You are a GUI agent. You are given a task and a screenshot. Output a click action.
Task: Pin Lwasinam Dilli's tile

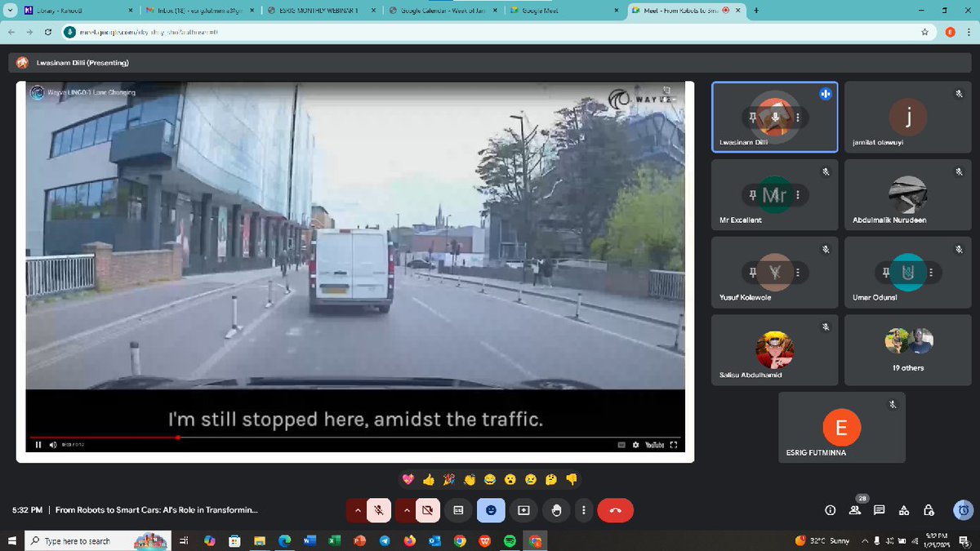[752, 118]
